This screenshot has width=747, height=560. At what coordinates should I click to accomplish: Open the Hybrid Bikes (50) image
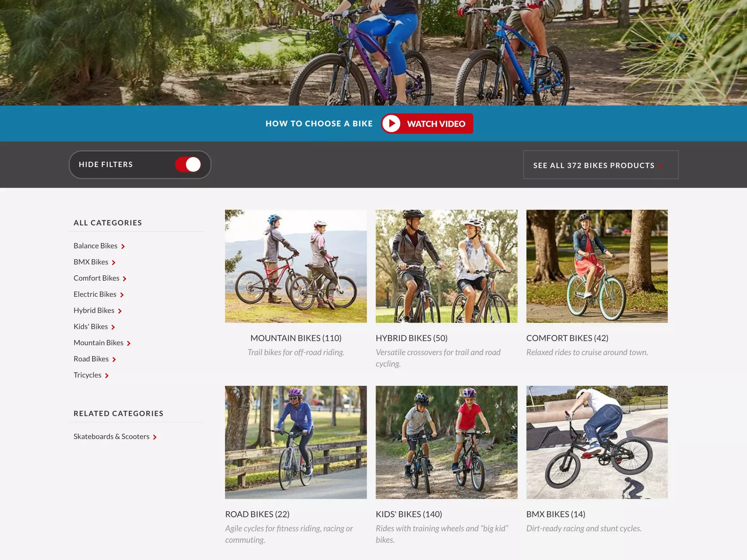(x=446, y=266)
